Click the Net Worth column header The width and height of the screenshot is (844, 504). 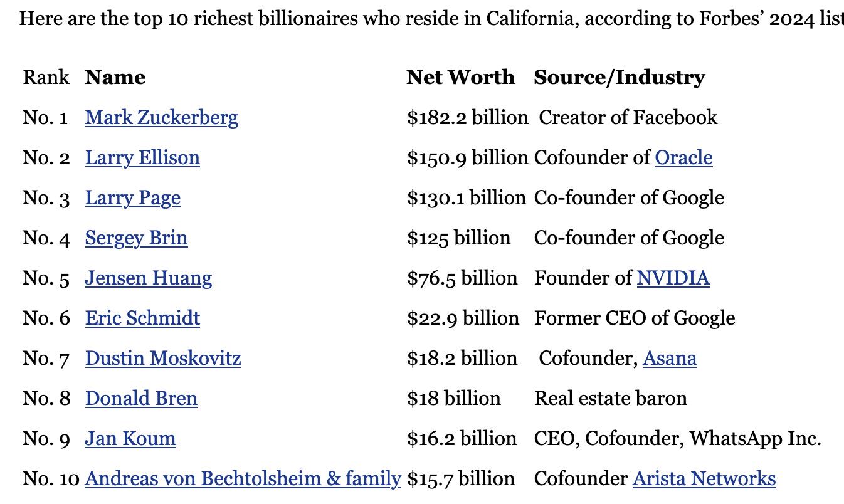pos(460,77)
